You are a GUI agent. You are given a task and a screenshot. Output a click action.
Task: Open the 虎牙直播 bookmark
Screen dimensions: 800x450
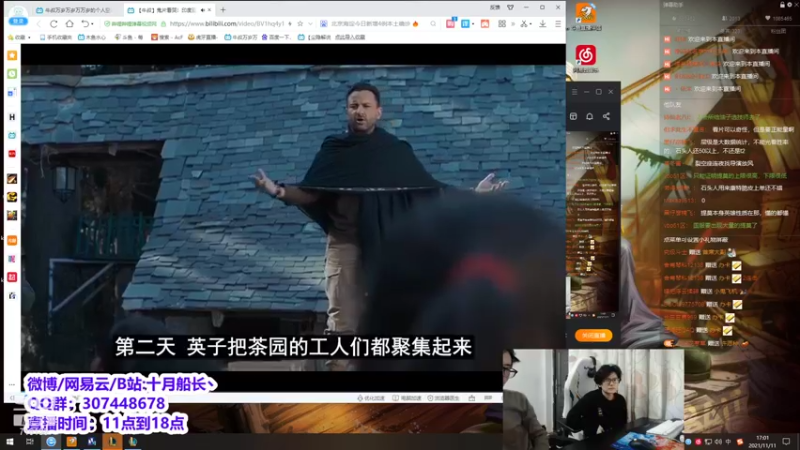[x=203, y=37]
